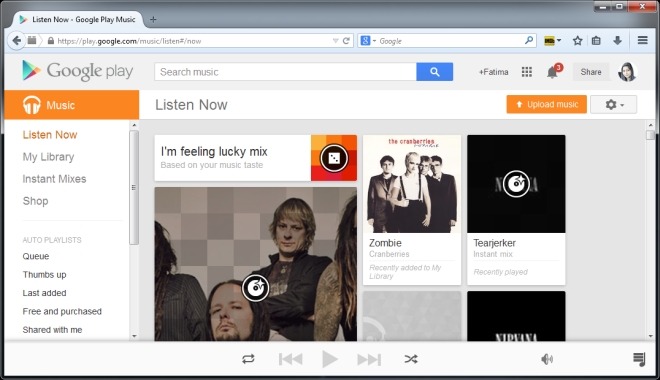Toggle the repeat playback button
The height and width of the screenshot is (380, 660).
pos(248,359)
